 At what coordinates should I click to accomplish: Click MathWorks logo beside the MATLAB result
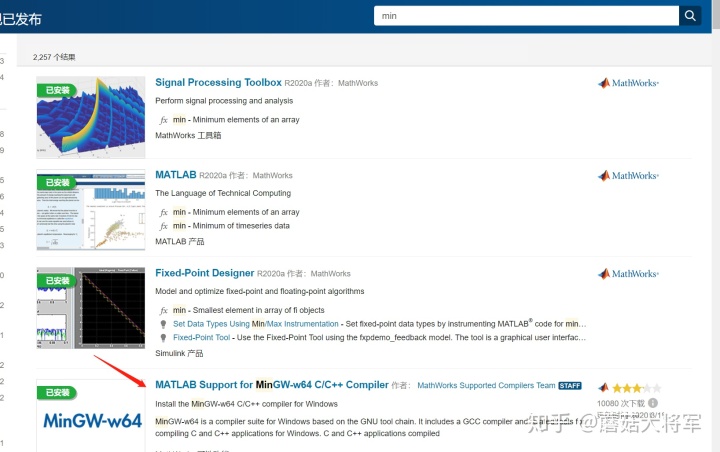coord(628,175)
